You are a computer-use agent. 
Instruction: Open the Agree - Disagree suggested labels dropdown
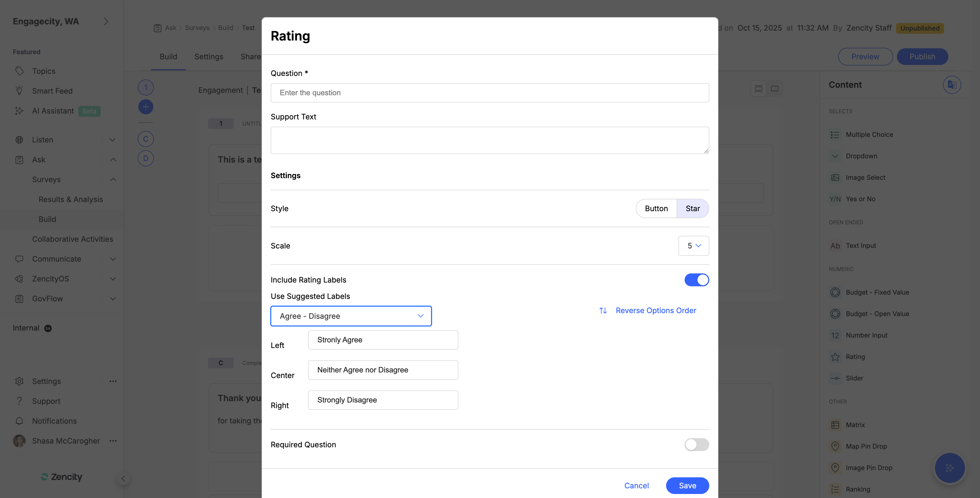[351, 316]
